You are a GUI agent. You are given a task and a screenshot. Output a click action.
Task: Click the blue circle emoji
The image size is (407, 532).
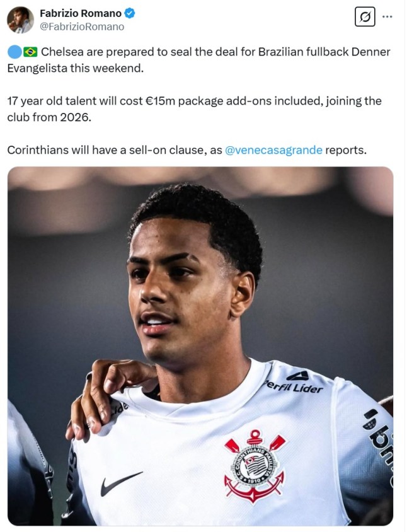coord(14,52)
